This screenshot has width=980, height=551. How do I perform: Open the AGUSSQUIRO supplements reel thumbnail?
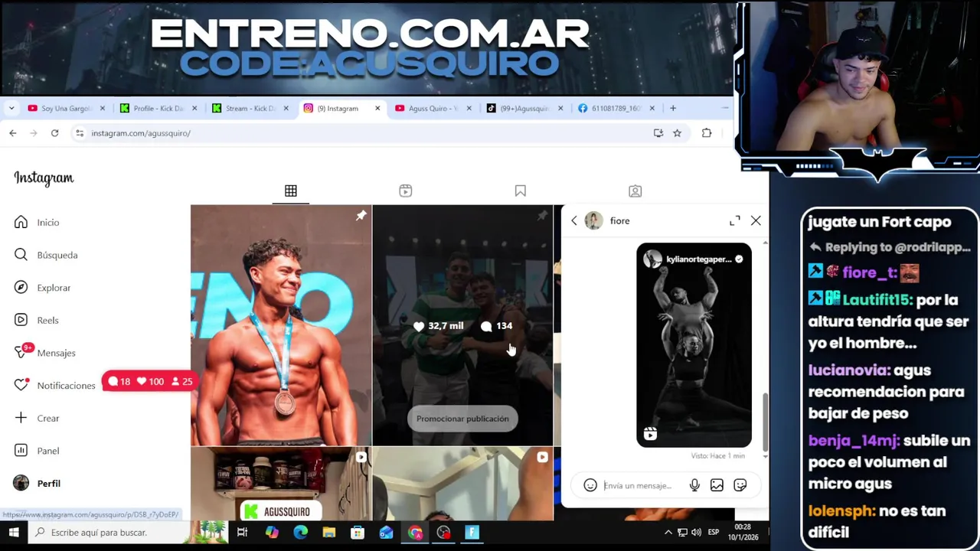pyautogui.click(x=281, y=484)
